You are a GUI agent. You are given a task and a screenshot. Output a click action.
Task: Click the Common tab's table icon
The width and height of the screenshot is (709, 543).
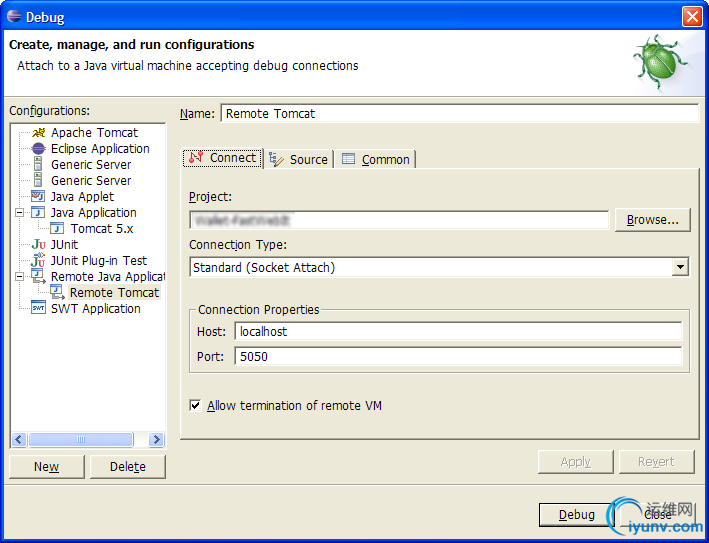(x=348, y=159)
